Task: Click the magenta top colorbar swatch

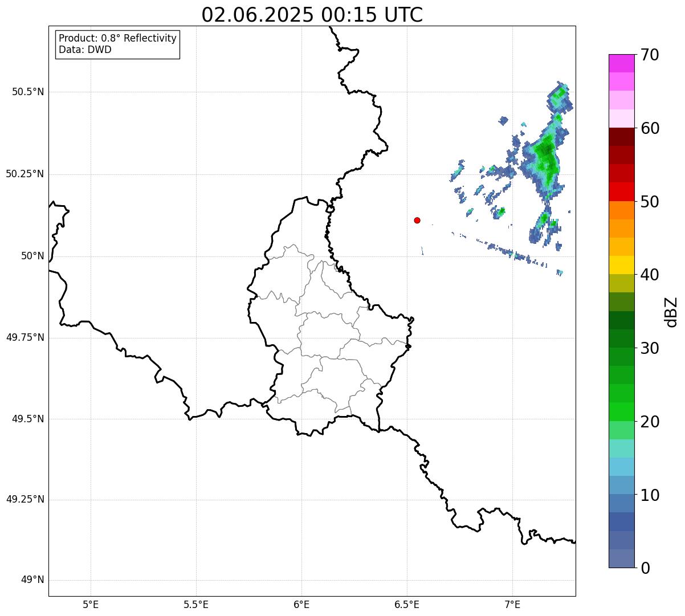Action: (x=622, y=63)
